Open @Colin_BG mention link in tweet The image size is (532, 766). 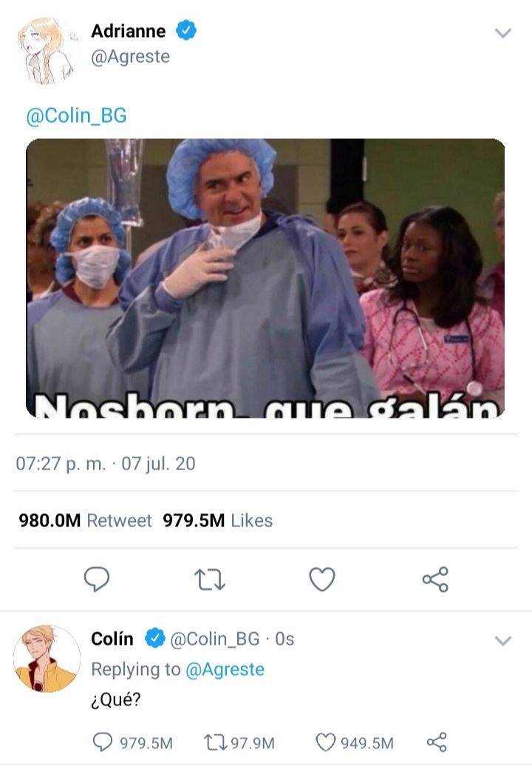click(x=76, y=116)
